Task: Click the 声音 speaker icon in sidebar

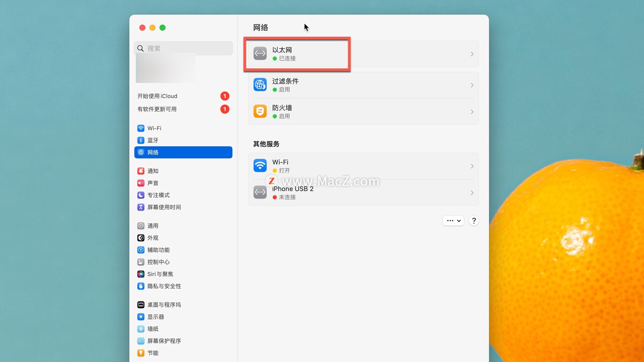Action: pos(141,183)
